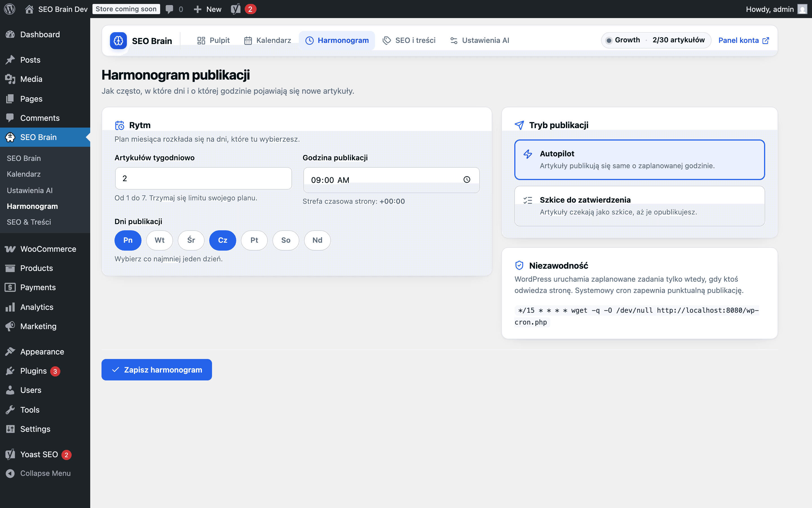Focus the Godzina publikacji time field
Viewport: 812px width, 508px height.
pos(391,180)
